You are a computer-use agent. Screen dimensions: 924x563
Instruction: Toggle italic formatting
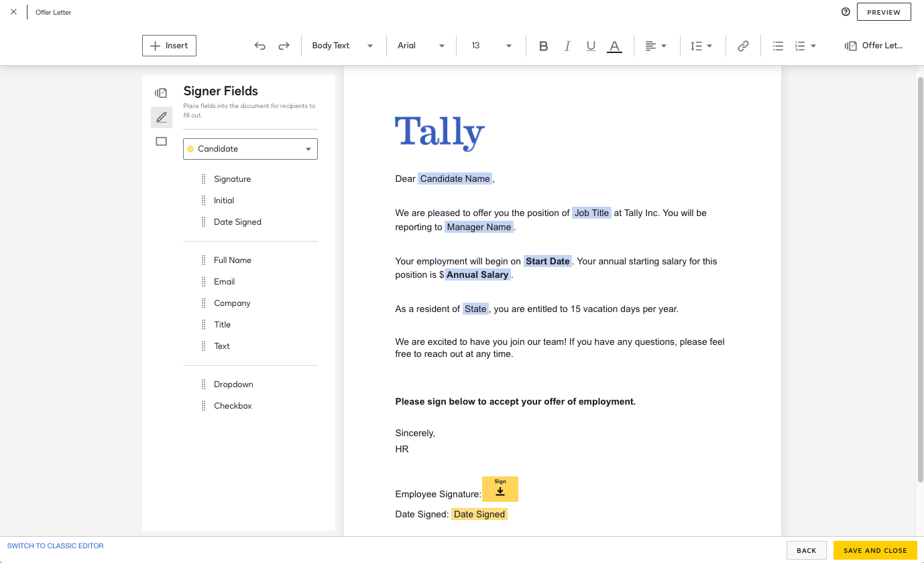(x=567, y=46)
